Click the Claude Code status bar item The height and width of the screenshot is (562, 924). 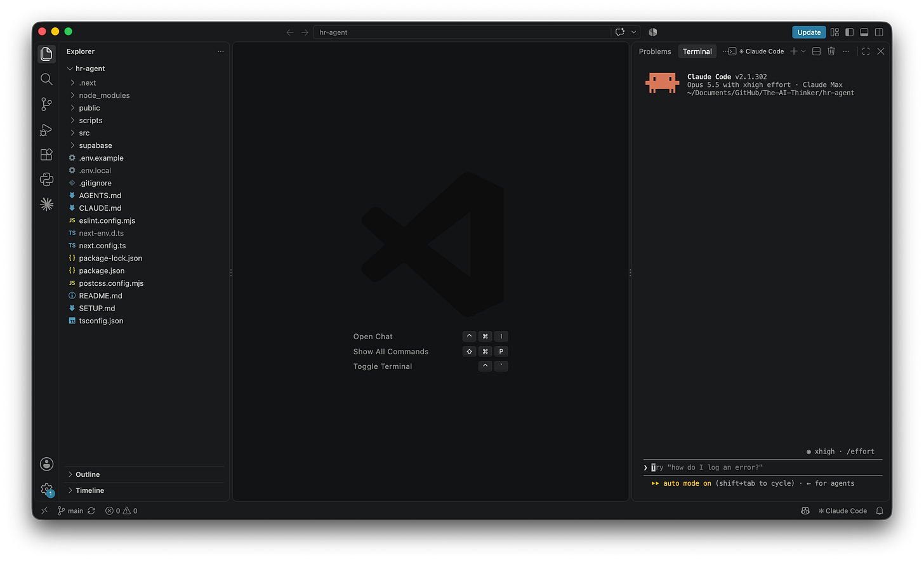tap(843, 511)
